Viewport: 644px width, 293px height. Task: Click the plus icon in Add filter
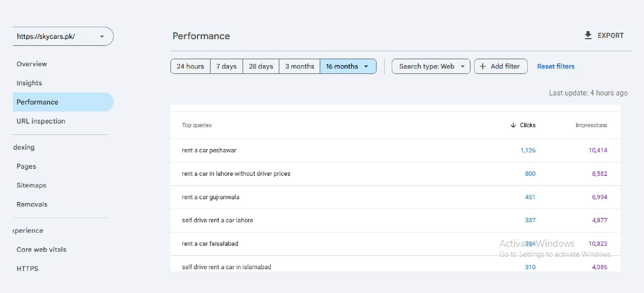pyautogui.click(x=483, y=67)
